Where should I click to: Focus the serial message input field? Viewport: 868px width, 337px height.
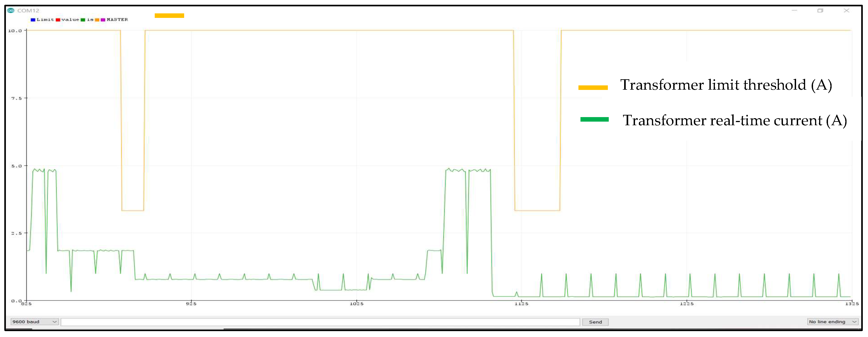coord(320,322)
